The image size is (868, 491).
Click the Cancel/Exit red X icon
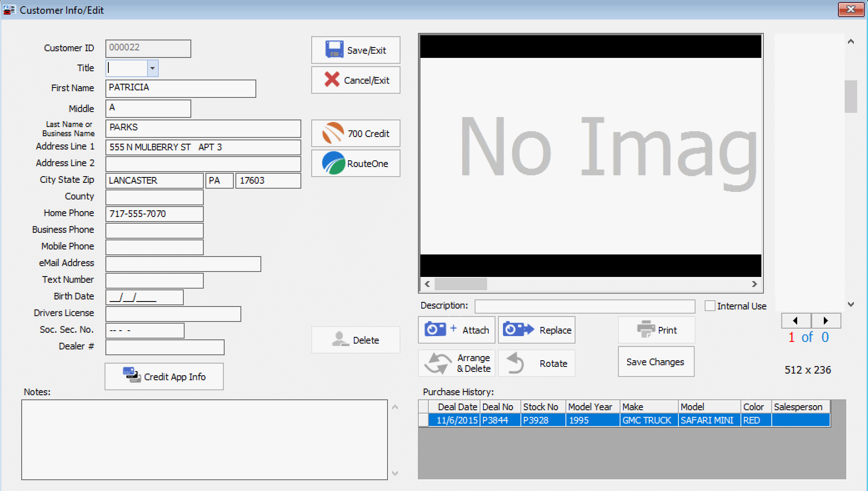click(331, 80)
